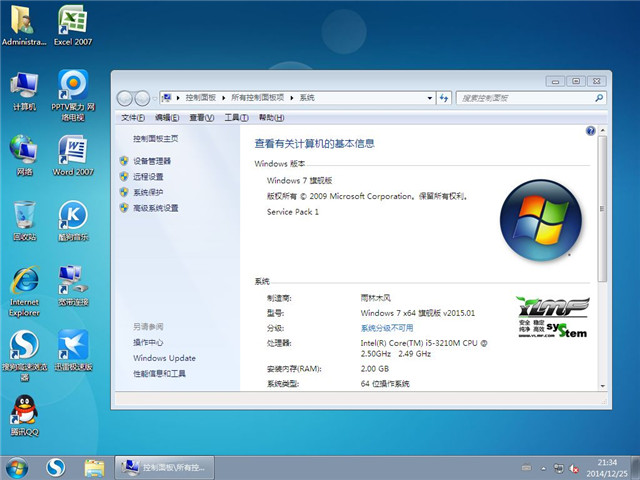Click the 控制面板 breadcrumb segment
Image resolution: width=640 pixels, height=480 pixels.
200,98
